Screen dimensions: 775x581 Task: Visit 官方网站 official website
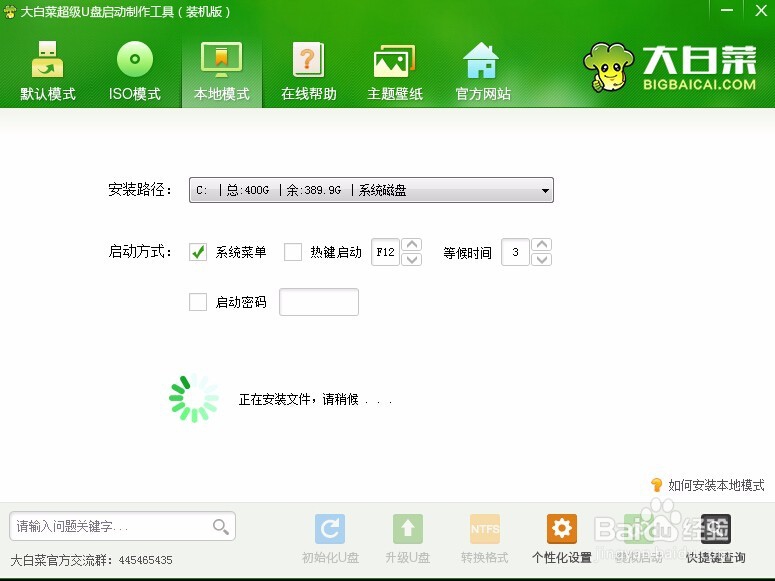[482, 72]
